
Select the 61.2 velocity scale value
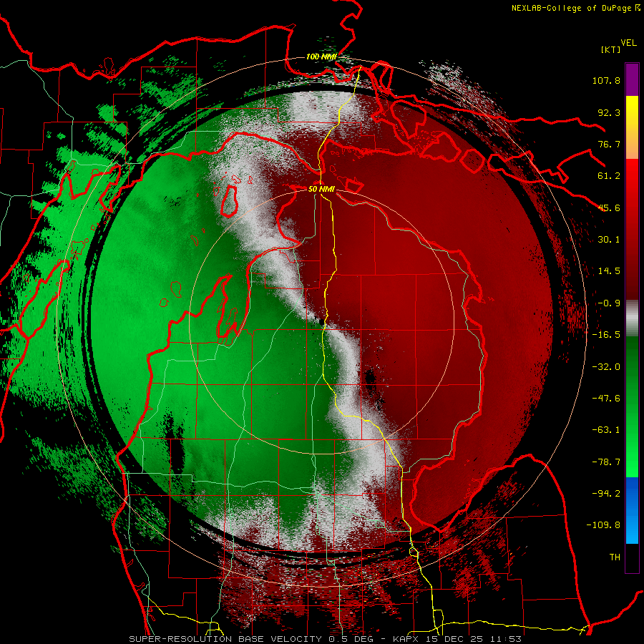(x=609, y=176)
